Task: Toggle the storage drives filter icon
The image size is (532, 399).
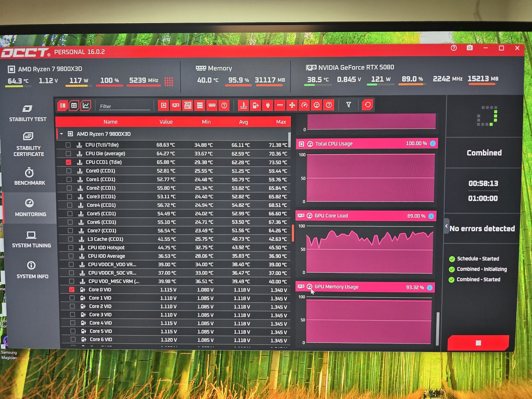Action: 200,105
